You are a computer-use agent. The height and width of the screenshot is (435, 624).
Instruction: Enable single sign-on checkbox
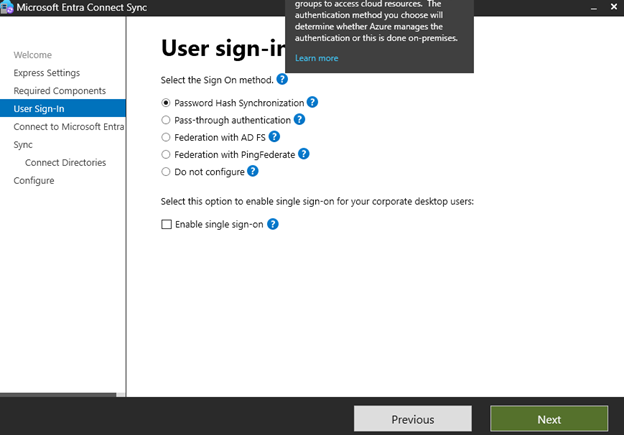[x=166, y=225]
